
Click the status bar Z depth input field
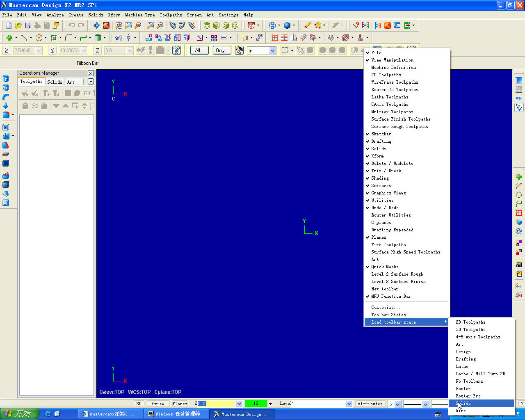(x=217, y=404)
